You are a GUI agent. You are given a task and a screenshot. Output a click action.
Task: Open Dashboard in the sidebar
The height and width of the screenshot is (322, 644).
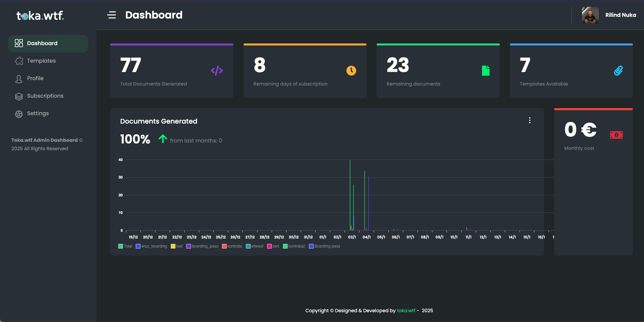pyautogui.click(x=48, y=43)
